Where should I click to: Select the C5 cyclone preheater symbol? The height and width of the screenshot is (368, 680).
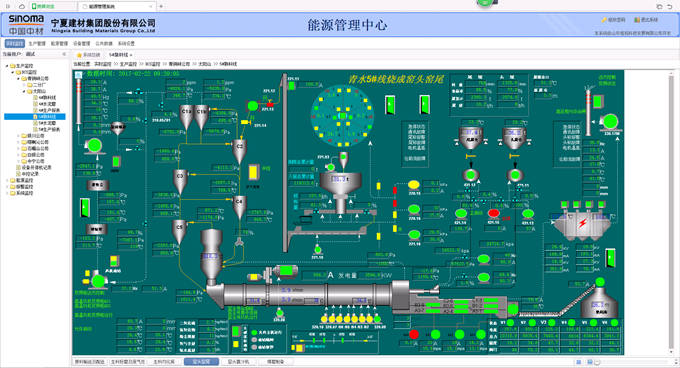coord(180,232)
